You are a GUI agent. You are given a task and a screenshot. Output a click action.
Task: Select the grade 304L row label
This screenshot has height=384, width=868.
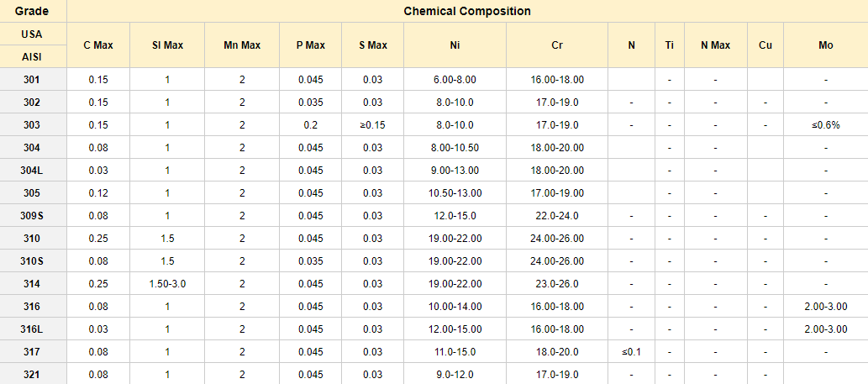tap(33, 171)
